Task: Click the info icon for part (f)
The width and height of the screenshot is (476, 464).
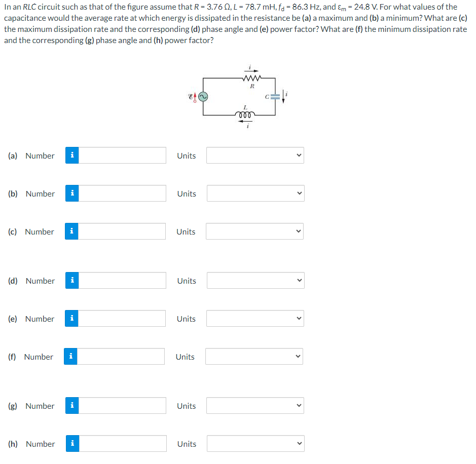Action: point(70,356)
